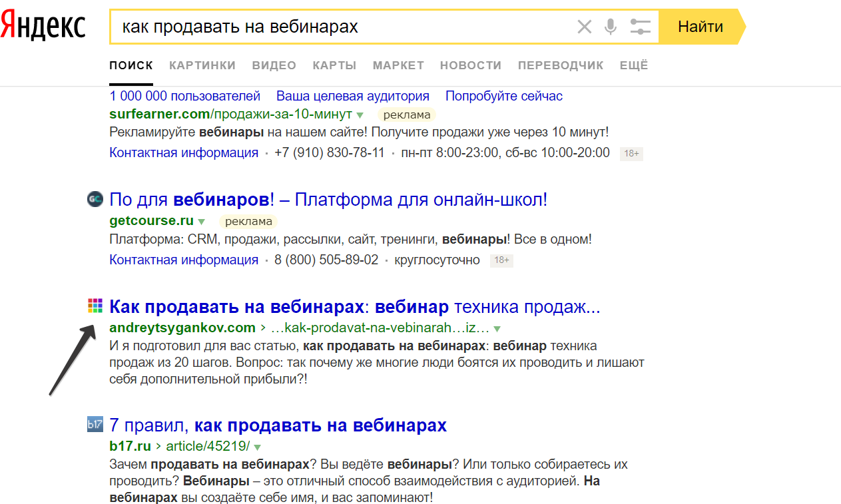The height and width of the screenshot is (504, 841).
Task: Open the getcourse.ru green URL
Action: pos(151,221)
